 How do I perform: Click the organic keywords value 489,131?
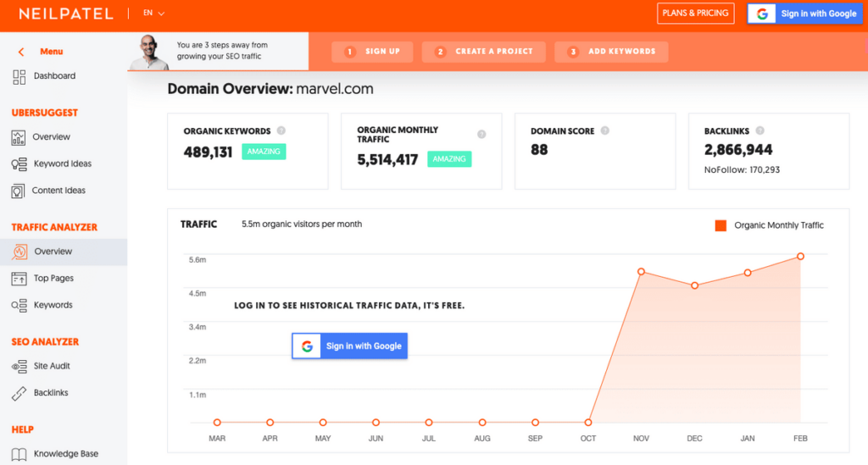click(x=209, y=152)
